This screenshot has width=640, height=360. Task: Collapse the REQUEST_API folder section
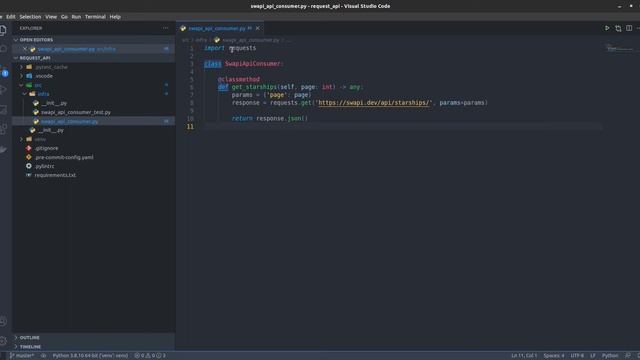point(93,58)
